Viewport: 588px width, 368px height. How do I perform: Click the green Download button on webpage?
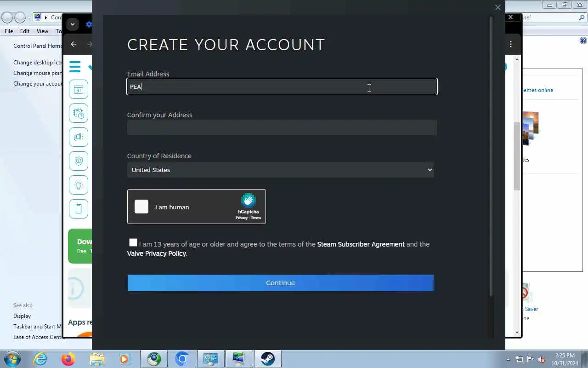pyautogui.click(x=80, y=246)
